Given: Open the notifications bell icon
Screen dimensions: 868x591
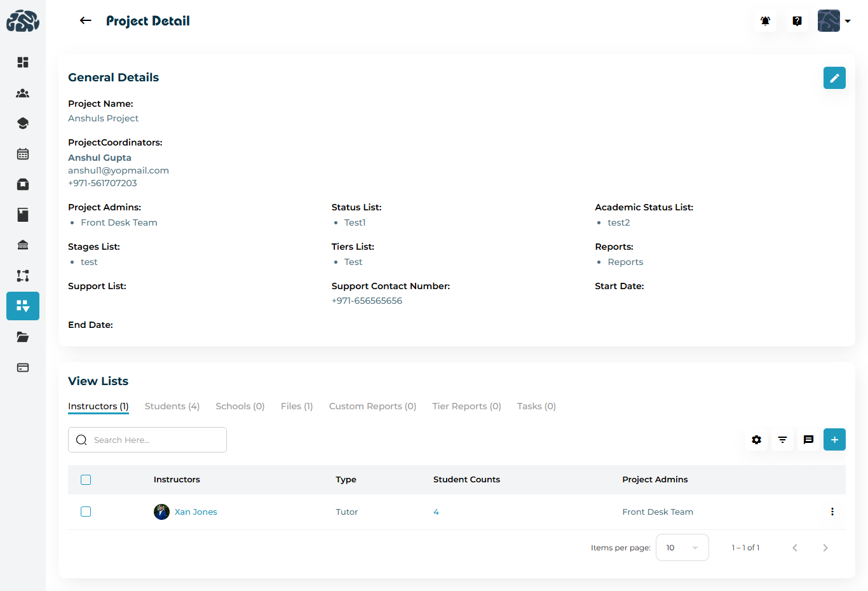Looking at the screenshot, I should pos(765,21).
